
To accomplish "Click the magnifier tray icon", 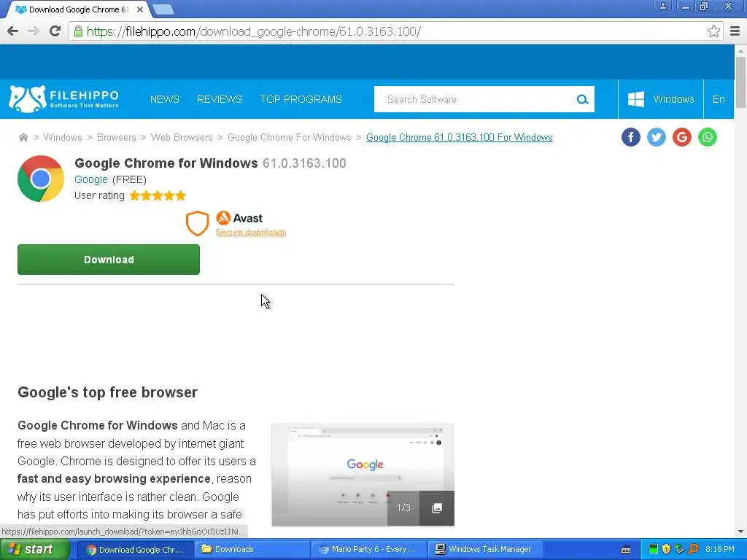I will click(x=693, y=550).
